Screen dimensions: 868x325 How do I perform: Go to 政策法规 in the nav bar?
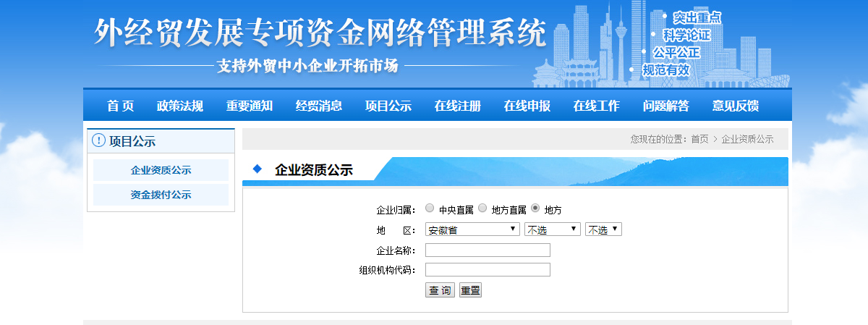coord(180,106)
